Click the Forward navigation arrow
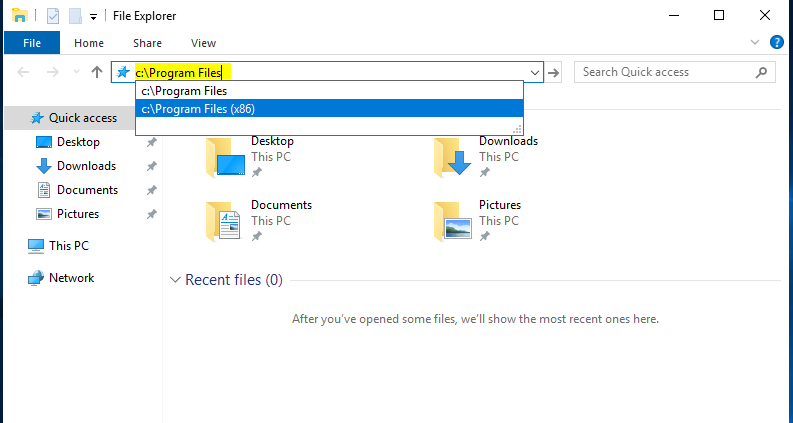Screen dimensions: 793x423 53,72
